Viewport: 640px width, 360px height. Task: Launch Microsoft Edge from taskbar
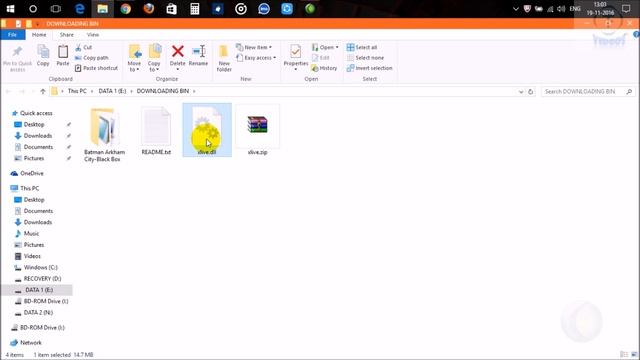80,9
